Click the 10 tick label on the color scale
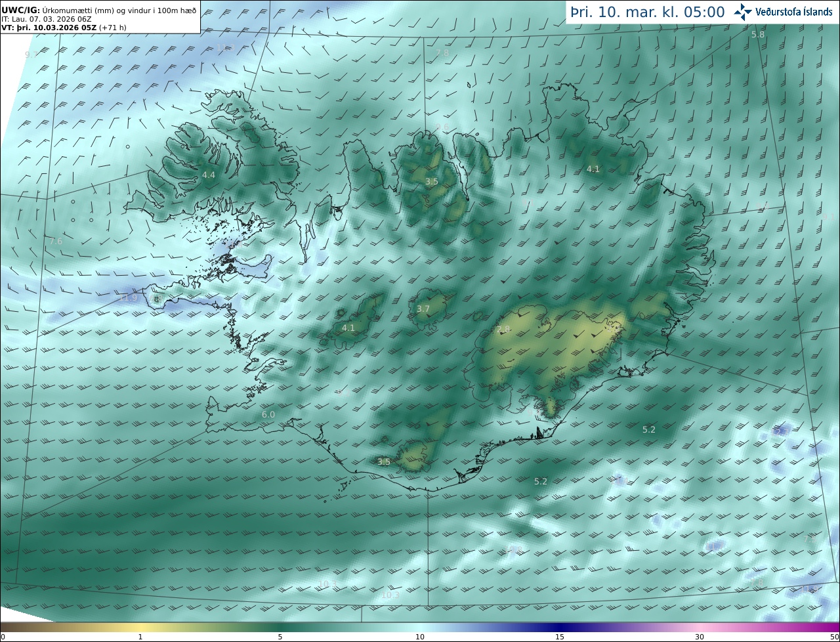The image size is (840, 642). pos(420,637)
